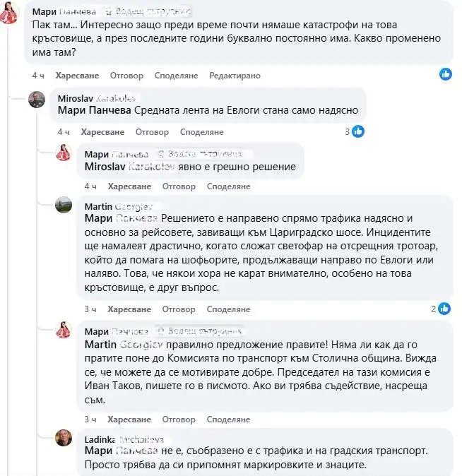462x476 pixels.
Task: Click Мари's avatar beside the 'явно е грешно решение' reply
Action: point(64,153)
